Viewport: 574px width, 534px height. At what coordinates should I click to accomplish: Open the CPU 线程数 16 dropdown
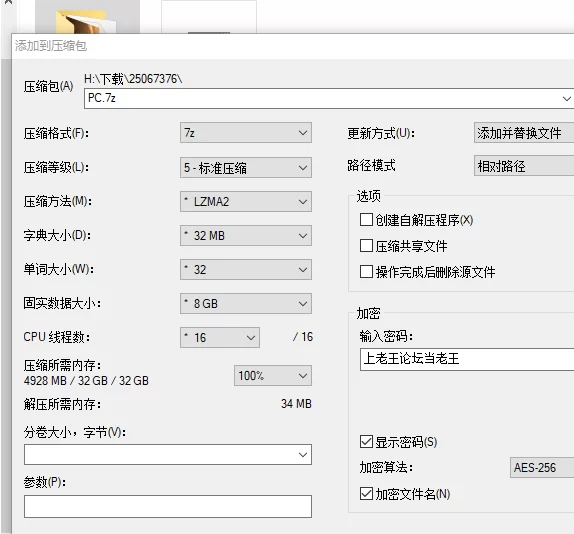220,337
